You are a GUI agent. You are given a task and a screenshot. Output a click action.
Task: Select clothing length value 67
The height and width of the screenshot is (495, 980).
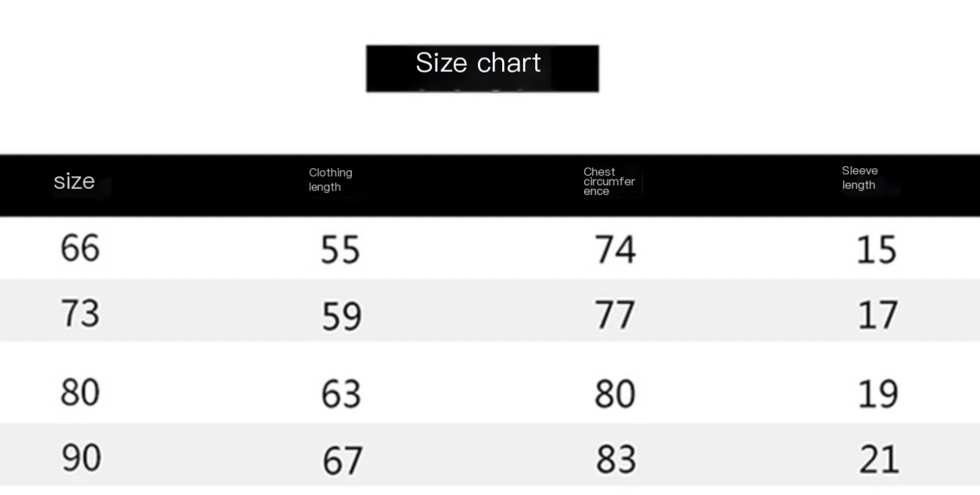(x=342, y=461)
